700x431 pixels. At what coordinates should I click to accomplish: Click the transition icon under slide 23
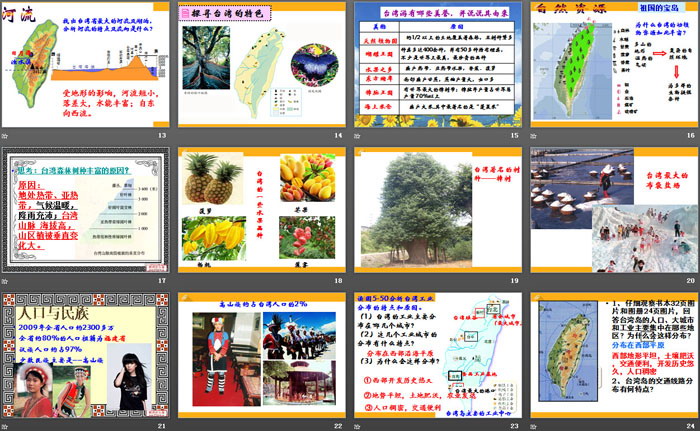click(x=358, y=426)
